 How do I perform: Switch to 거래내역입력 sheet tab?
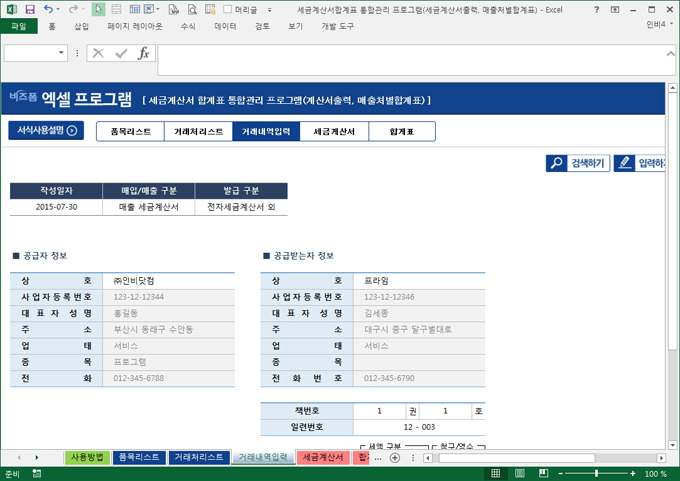[x=263, y=457]
